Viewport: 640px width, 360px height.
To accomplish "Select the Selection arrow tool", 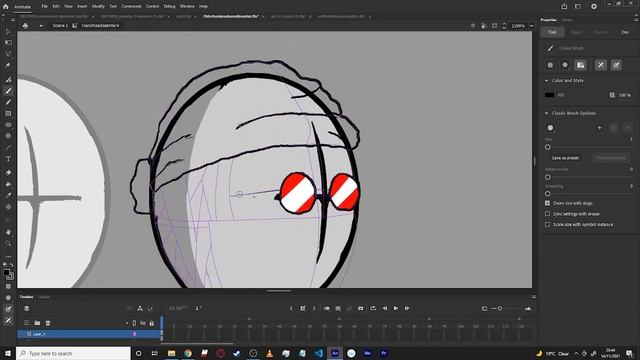I will [x=8, y=31].
